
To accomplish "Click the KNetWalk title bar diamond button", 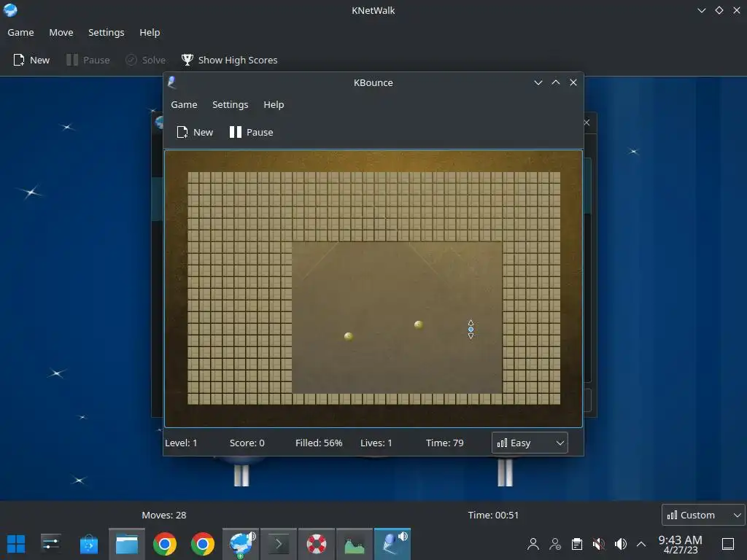I will pyautogui.click(x=719, y=10).
